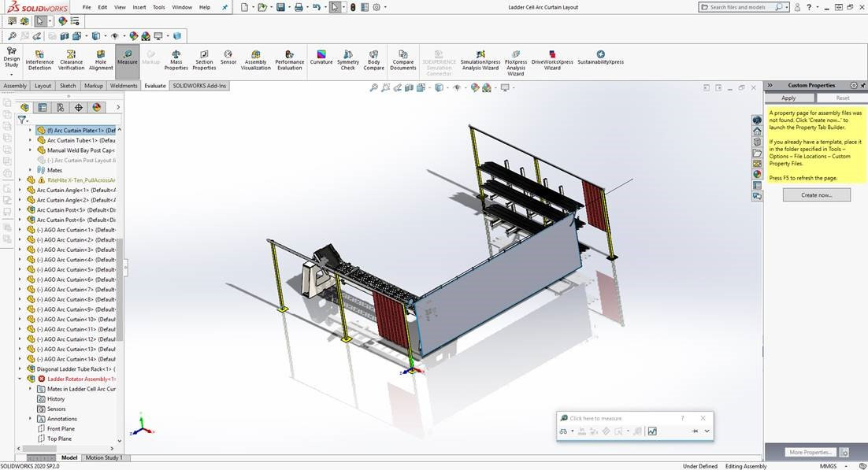
Task: Run Performance Evaluation
Action: (x=290, y=60)
